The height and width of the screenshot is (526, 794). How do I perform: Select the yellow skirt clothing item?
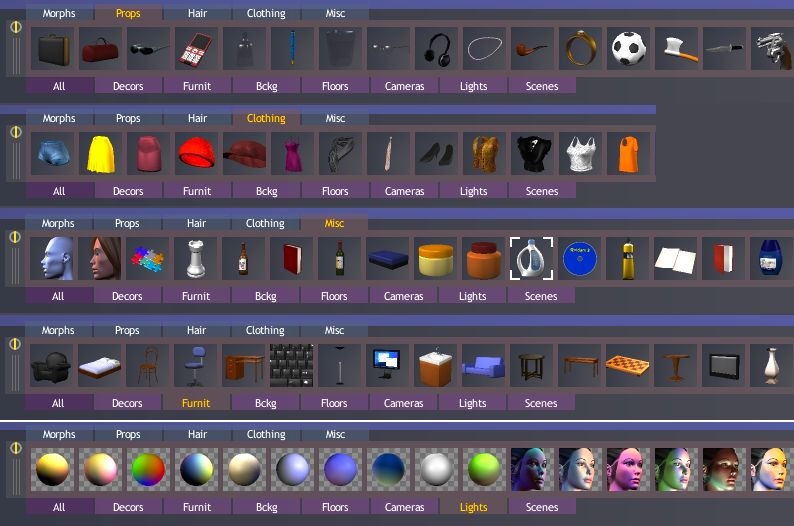point(100,154)
